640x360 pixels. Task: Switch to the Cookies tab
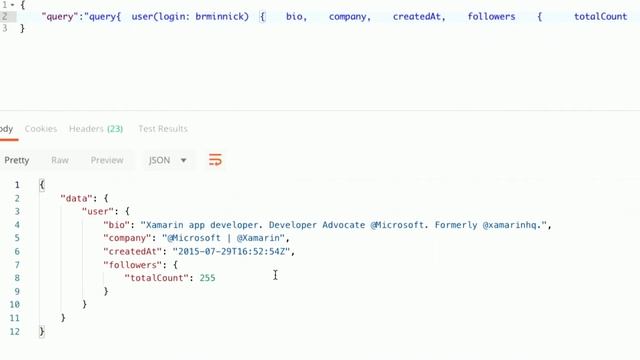click(x=41, y=129)
